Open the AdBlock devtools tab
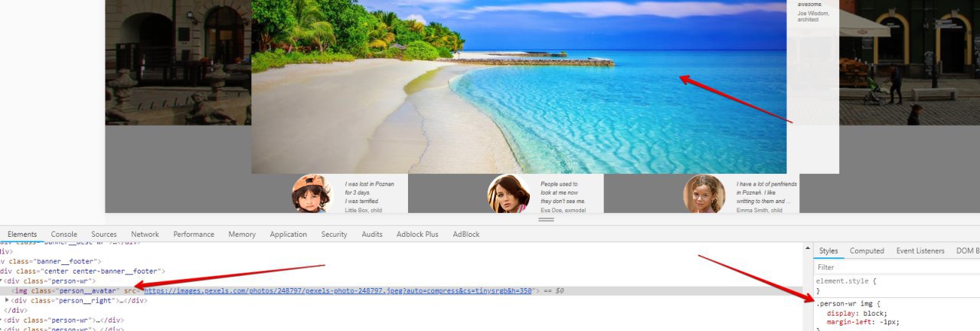 (x=466, y=234)
